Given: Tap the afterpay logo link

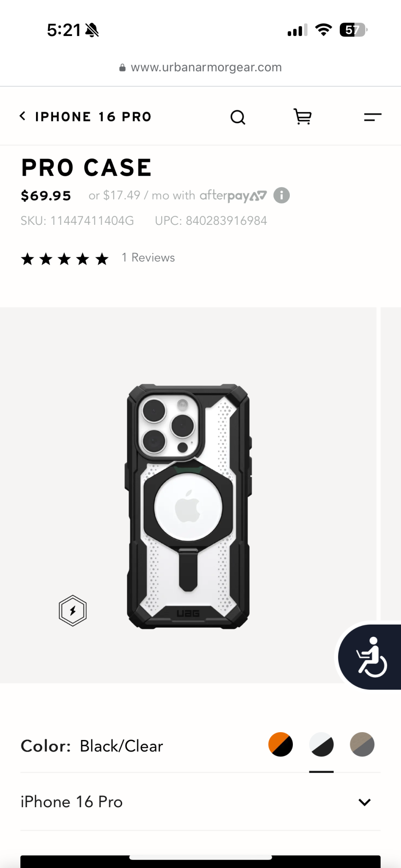Looking at the screenshot, I should [233, 196].
